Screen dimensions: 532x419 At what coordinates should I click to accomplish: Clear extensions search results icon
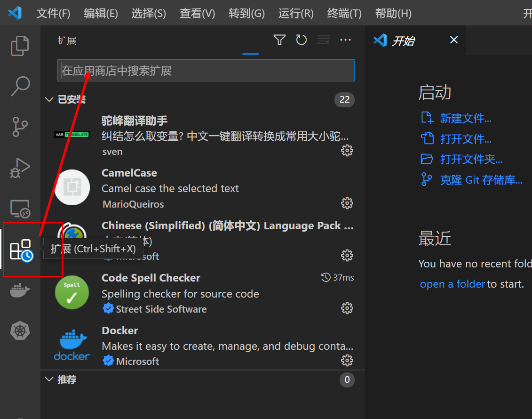click(x=323, y=40)
